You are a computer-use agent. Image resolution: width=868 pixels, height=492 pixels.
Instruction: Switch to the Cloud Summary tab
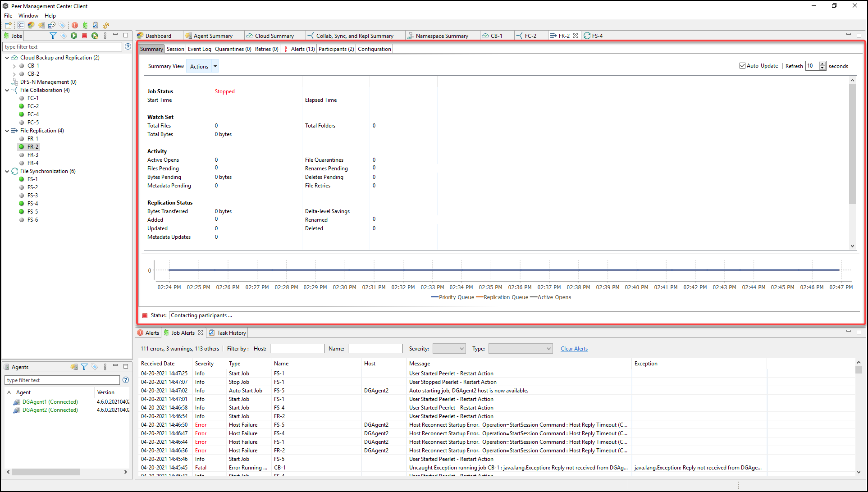[x=274, y=36]
